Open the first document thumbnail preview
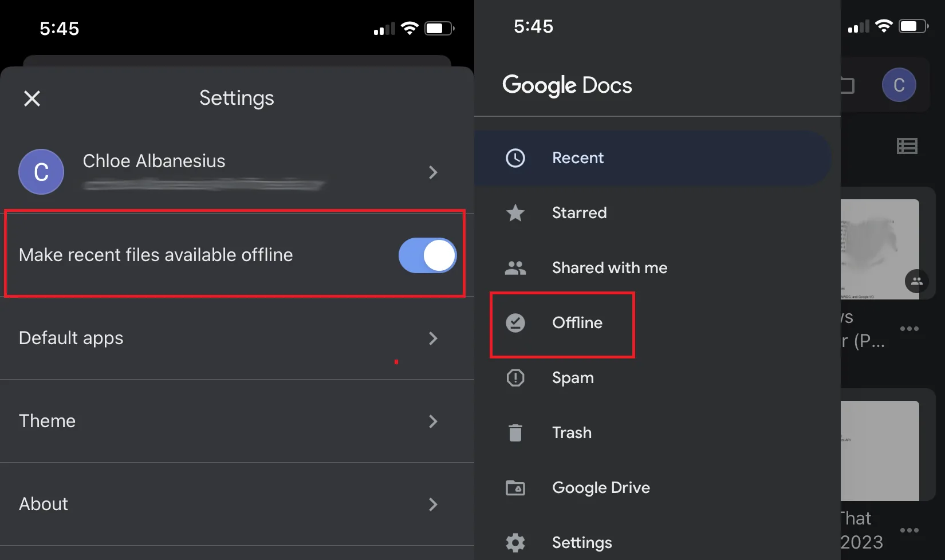This screenshot has width=945, height=560. point(880,249)
